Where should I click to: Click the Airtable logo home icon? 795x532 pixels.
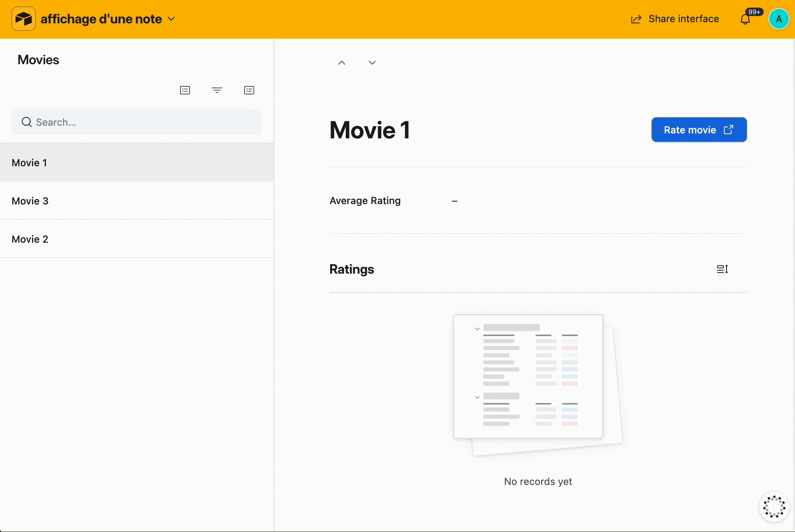(x=24, y=19)
